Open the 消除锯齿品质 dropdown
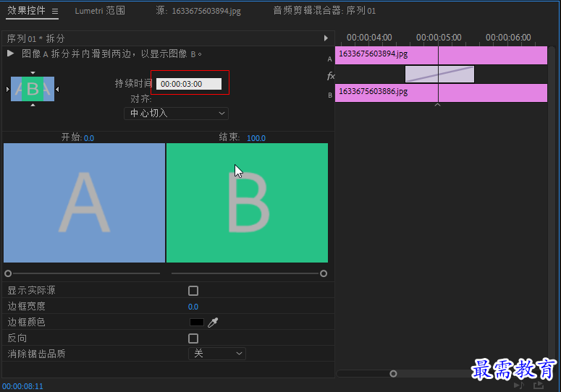This screenshot has height=392, width=561. click(x=217, y=354)
